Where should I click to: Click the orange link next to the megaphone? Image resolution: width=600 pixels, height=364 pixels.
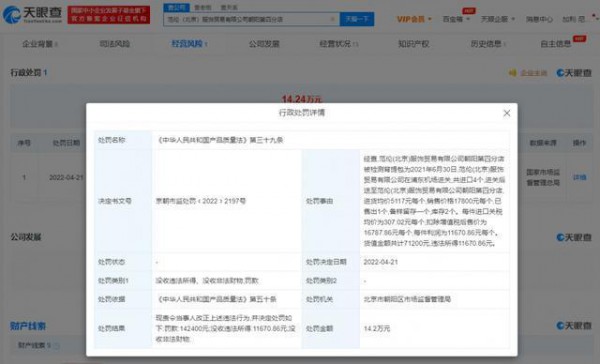point(534,73)
